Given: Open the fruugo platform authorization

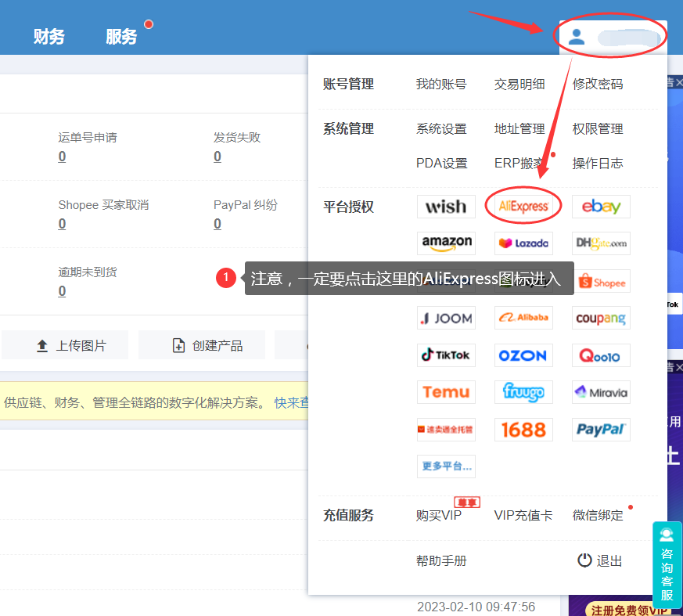Looking at the screenshot, I should (x=523, y=392).
